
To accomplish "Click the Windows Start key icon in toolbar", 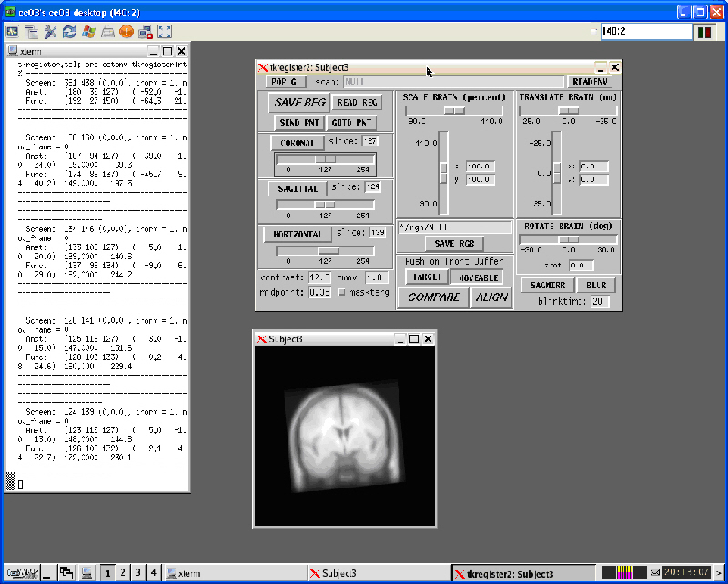I will click(x=88, y=31).
